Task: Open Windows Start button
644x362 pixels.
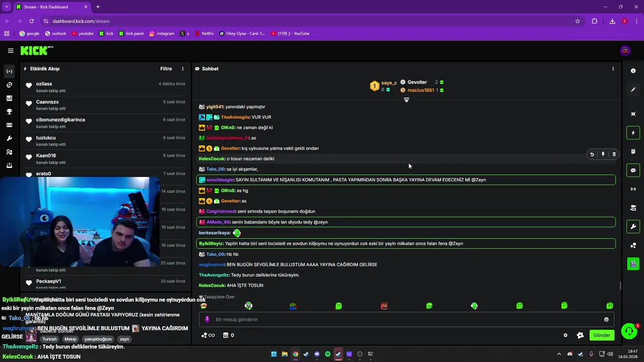Action: [x=274, y=354]
